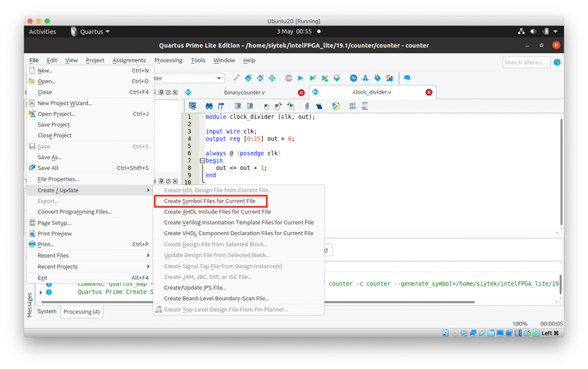The height and width of the screenshot is (369, 588).
Task: Choose New Project Wizard from File menu
Action: tap(64, 103)
